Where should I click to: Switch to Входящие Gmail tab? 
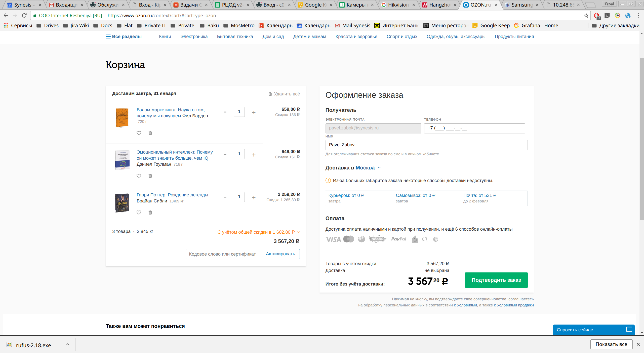66,5
